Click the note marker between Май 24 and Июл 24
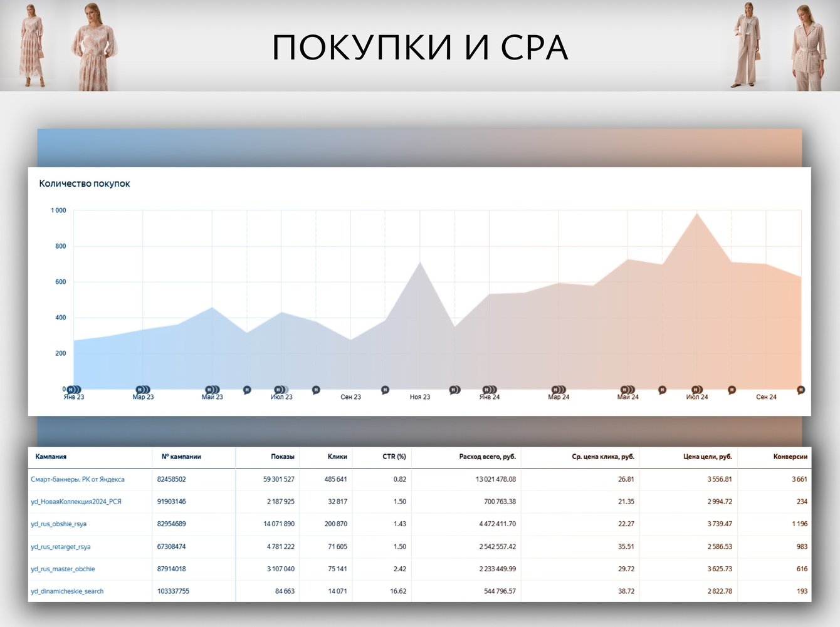Viewport: 840px width, 627px height. click(662, 390)
